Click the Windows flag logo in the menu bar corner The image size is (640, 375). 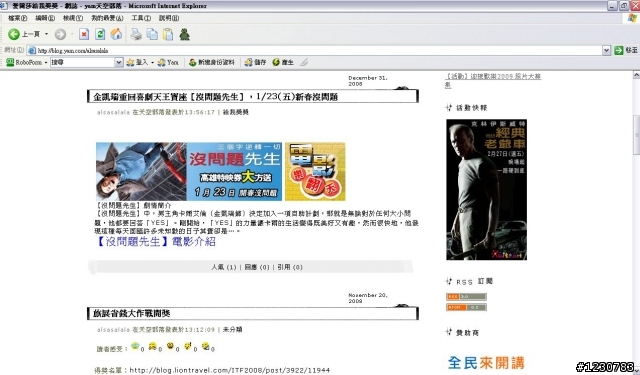[633, 18]
